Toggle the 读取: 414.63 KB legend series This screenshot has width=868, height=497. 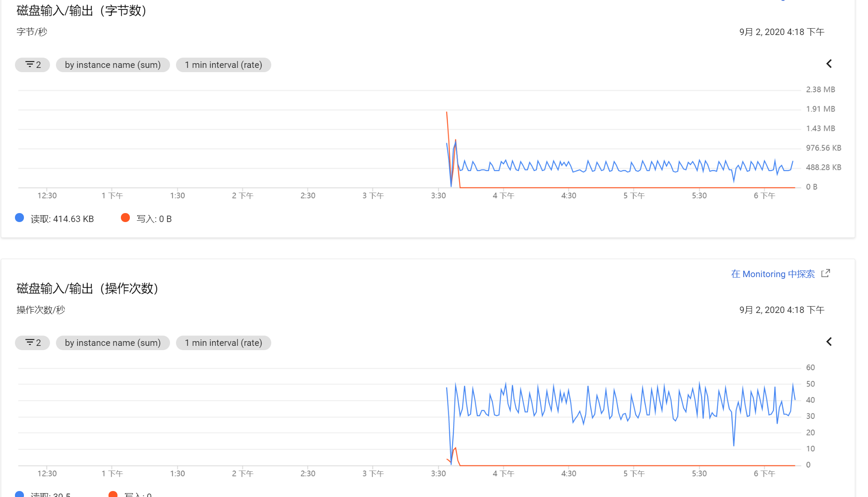[x=62, y=219]
